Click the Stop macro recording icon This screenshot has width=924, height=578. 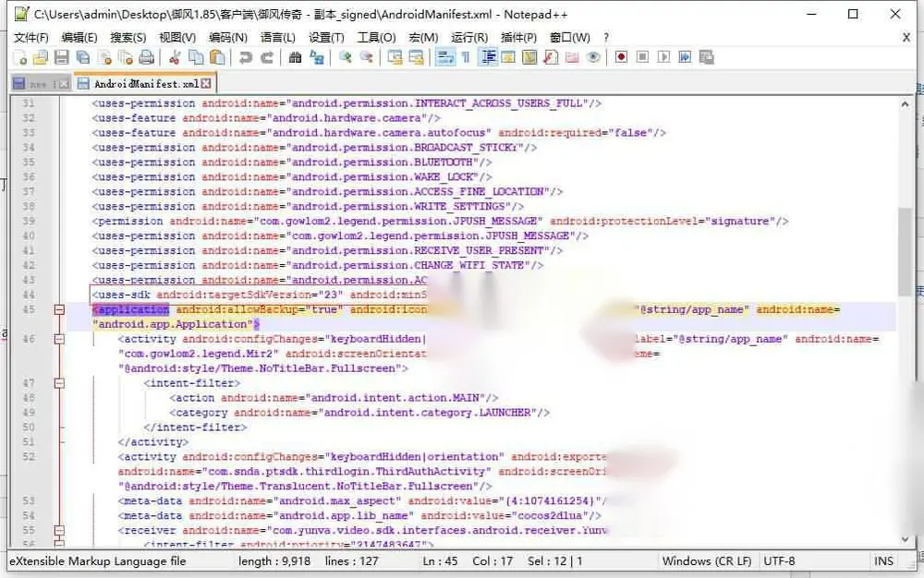pyautogui.click(x=642, y=57)
